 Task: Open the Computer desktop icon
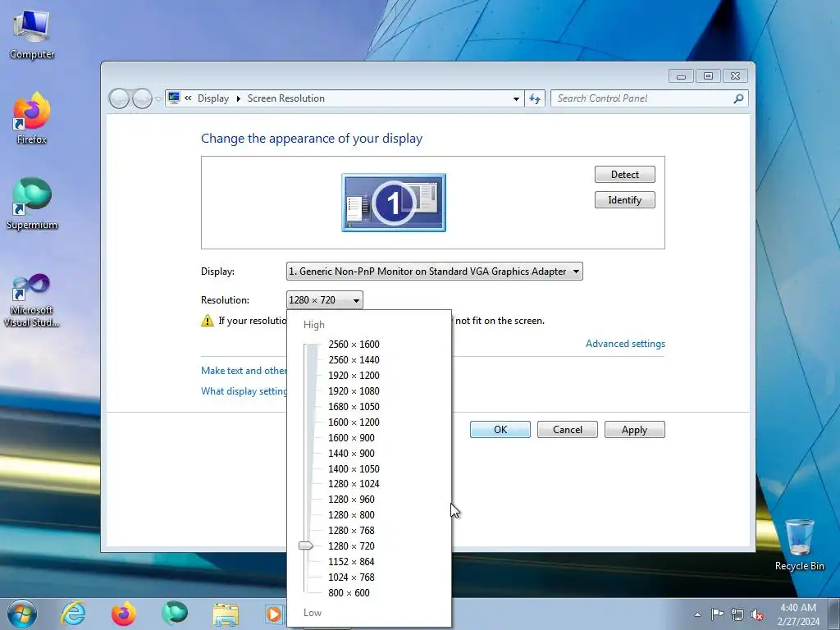tap(32, 34)
